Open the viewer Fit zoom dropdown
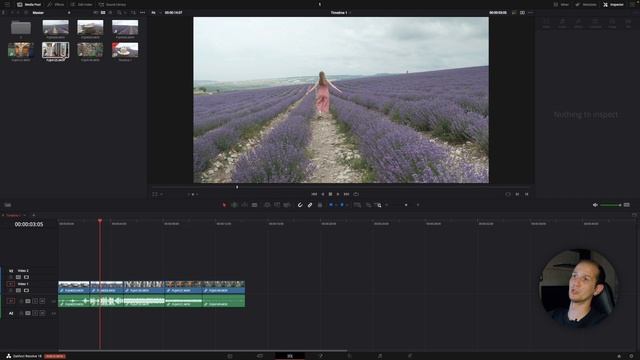Image resolution: width=640 pixels, height=360 pixels. point(156,13)
